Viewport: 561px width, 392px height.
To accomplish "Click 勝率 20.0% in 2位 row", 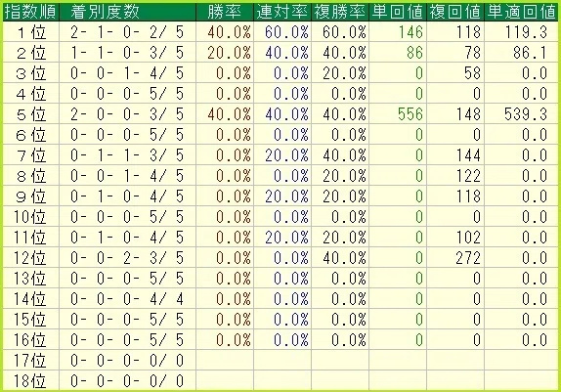I will tap(230, 53).
